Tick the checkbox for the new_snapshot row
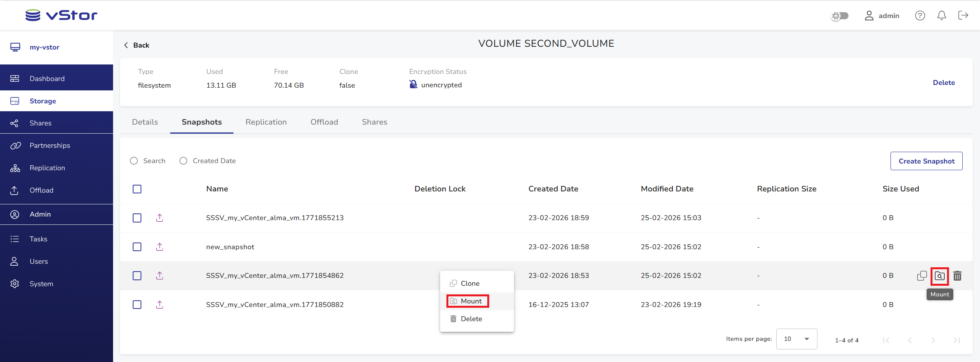 (137, 247)
